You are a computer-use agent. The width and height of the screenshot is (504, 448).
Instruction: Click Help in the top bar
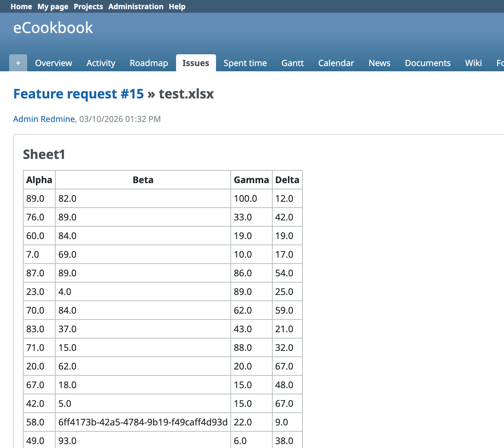(x=177, y=7)
